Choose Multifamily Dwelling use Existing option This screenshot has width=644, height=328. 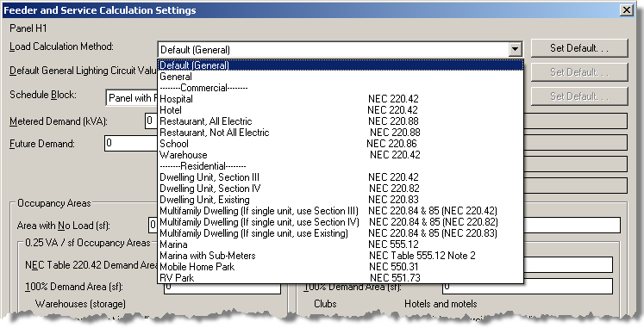tap(341, 233)
